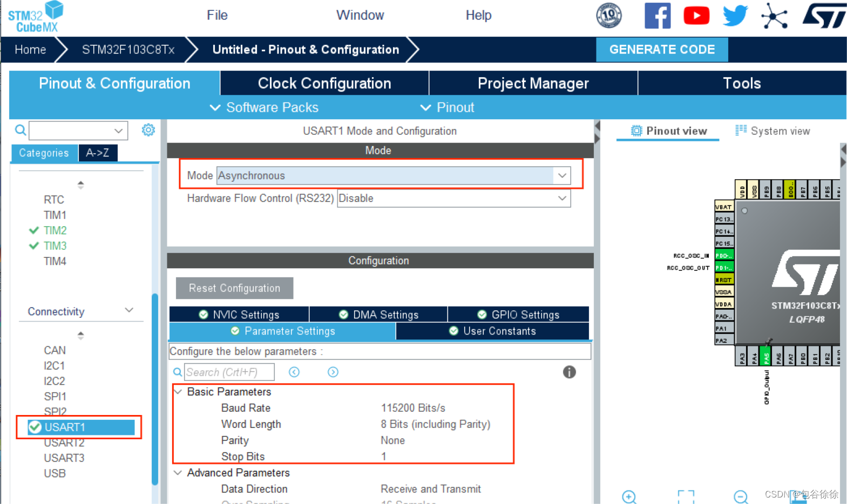
Task: Go to STM32F103C8Tx breadcrumb
Action: click(x=128, y=50)
